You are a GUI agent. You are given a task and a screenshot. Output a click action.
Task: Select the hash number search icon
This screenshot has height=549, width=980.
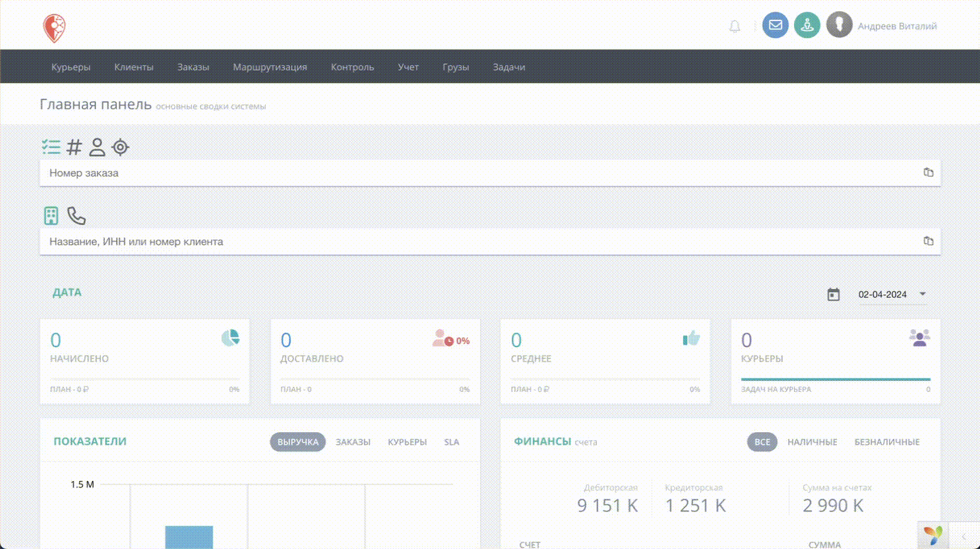tap(75, 147)
